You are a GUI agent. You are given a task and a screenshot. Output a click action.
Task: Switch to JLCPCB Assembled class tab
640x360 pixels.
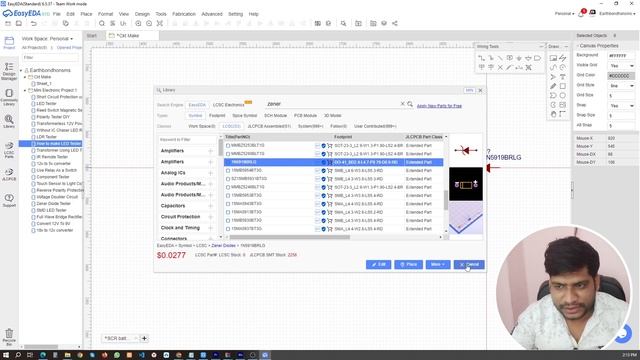pyautogui.click(x=269, y=126)
